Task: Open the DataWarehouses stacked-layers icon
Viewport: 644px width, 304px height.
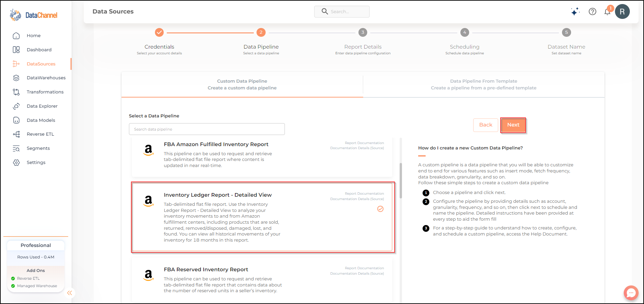Action: pos(16,78)
